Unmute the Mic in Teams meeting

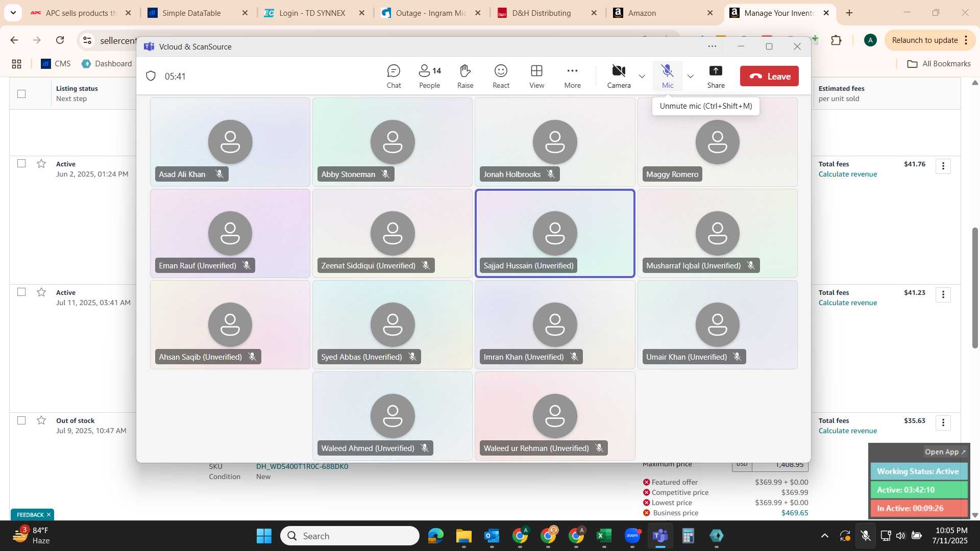click(667, 77)
